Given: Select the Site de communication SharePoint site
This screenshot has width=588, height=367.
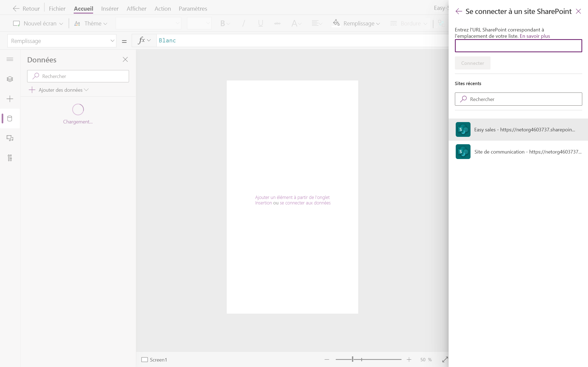Looking at the screenshot, I should [x=518, y=152].
